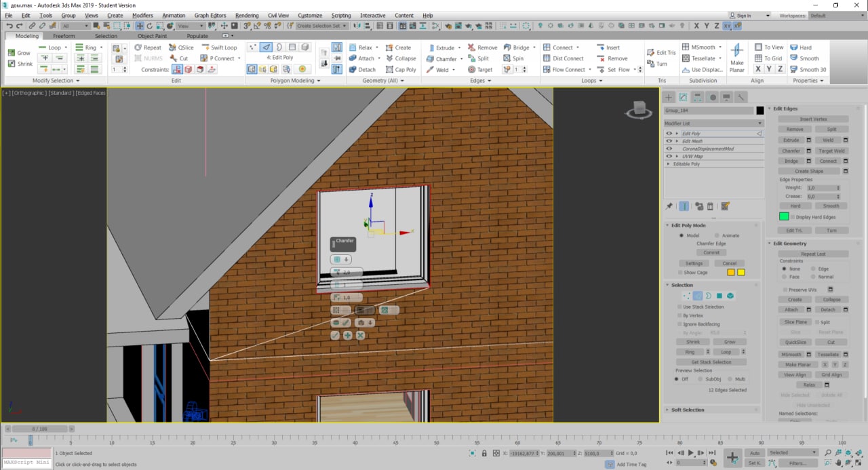868x470 pixels.
Task: Toggle visibility eye of UVW Map modifier
Action: point(669,156)
